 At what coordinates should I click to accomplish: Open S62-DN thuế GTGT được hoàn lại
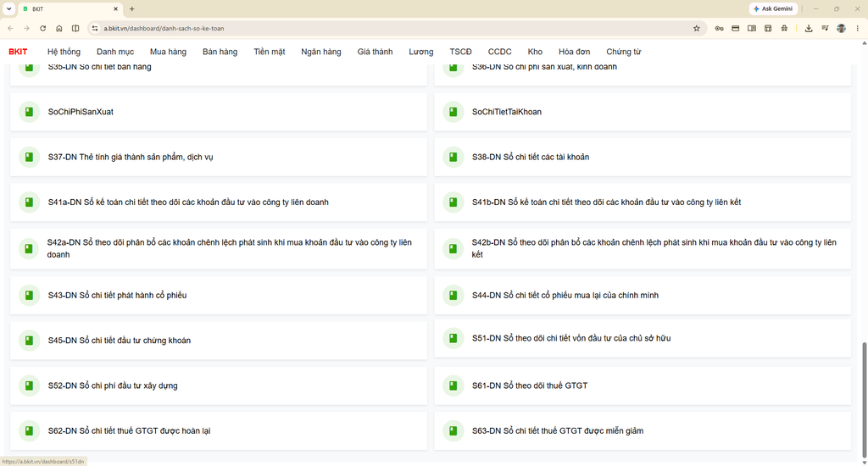pos(219,431)
